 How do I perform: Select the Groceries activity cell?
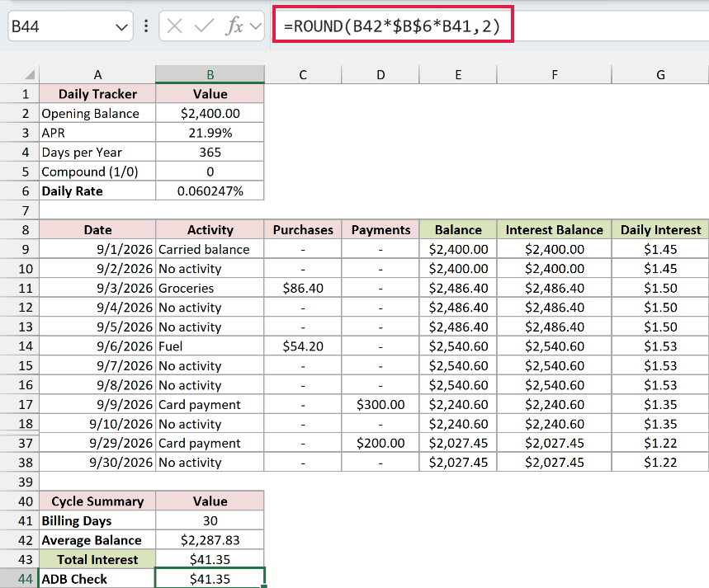click(x=210, y=289)
